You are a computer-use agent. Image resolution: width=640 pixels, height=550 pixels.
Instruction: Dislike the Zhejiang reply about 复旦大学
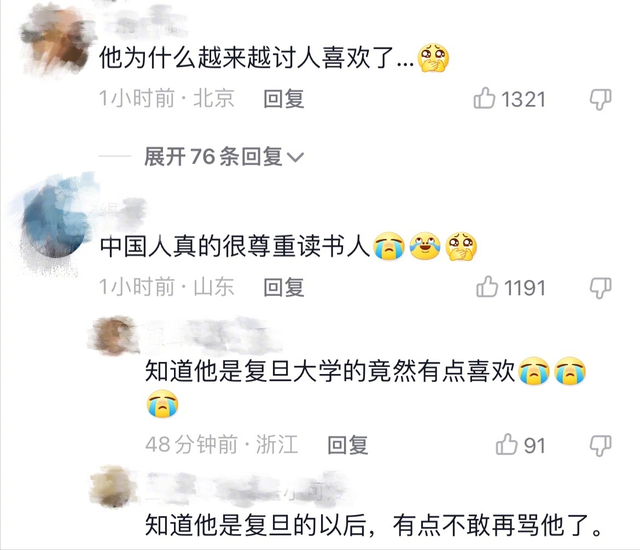coord(600,446)
